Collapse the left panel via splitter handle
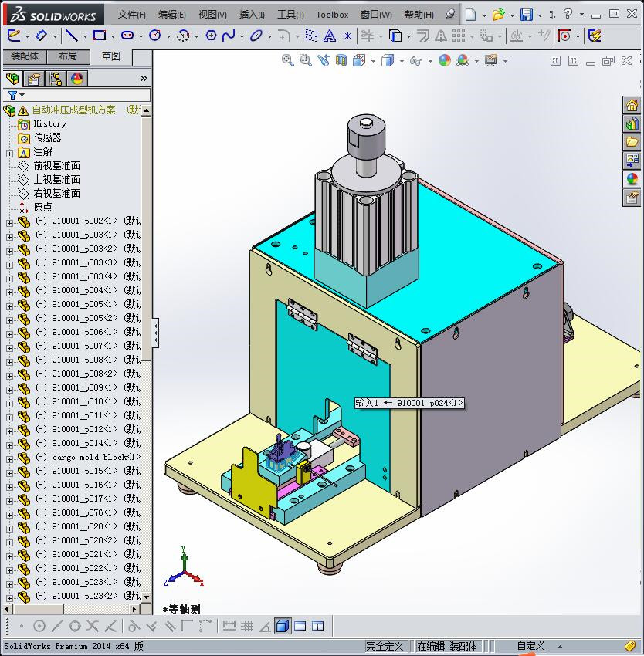The height and width of the screenshot is (656, 644). pos(155,333)
